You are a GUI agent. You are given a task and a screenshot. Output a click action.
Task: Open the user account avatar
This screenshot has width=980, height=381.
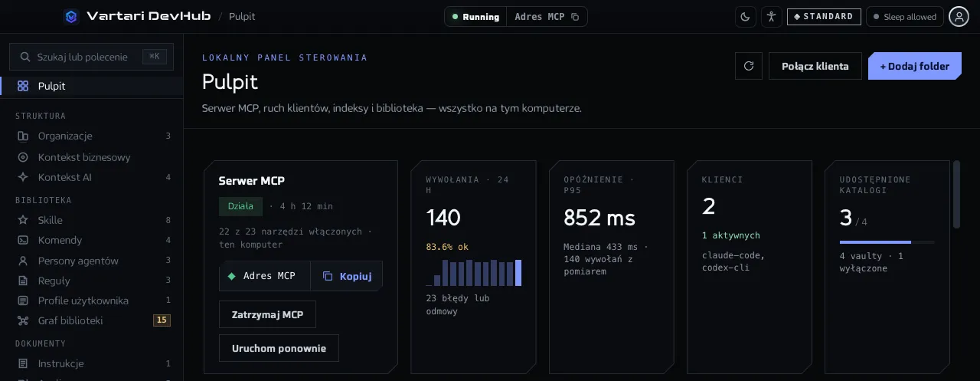(x=959, y=17)
